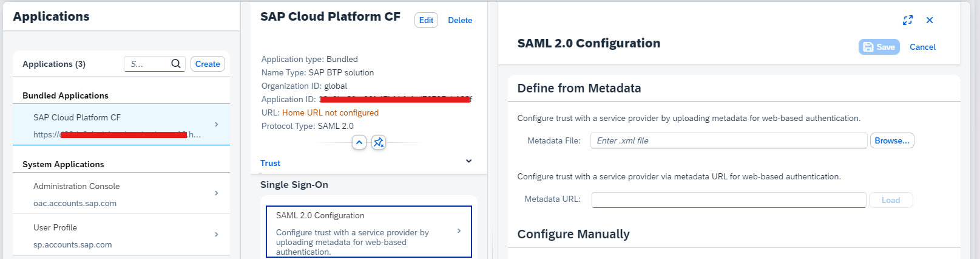Click the pin header icon

[379, 142]
